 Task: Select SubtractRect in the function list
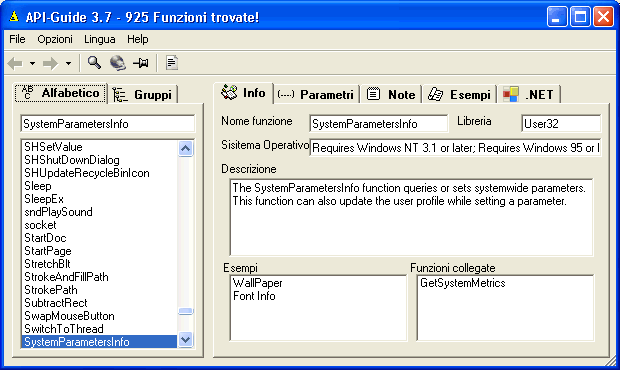[x=100, y=303]
